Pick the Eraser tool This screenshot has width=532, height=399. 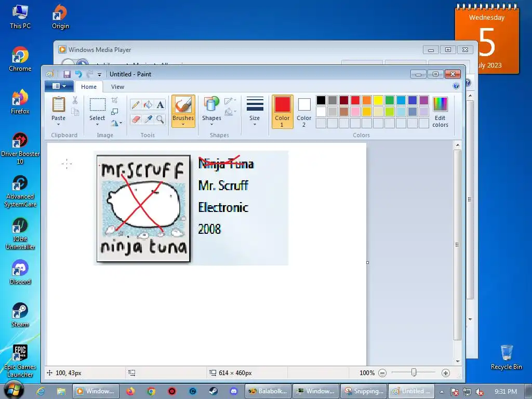[136, 119]
